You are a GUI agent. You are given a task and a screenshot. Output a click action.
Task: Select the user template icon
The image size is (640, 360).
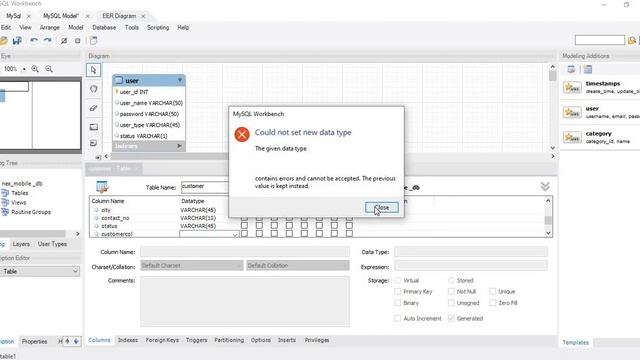(x=572, y=112)
